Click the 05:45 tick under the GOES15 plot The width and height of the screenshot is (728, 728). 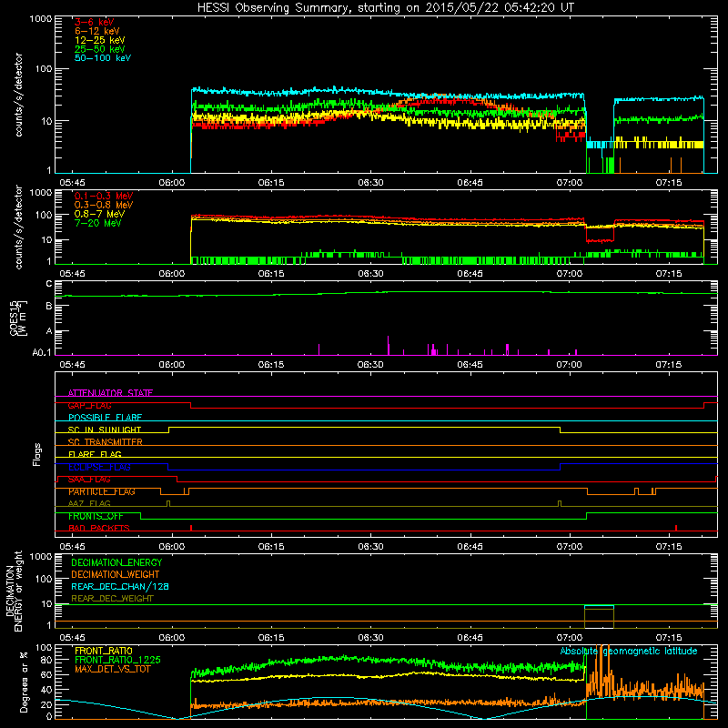[73, 365]
